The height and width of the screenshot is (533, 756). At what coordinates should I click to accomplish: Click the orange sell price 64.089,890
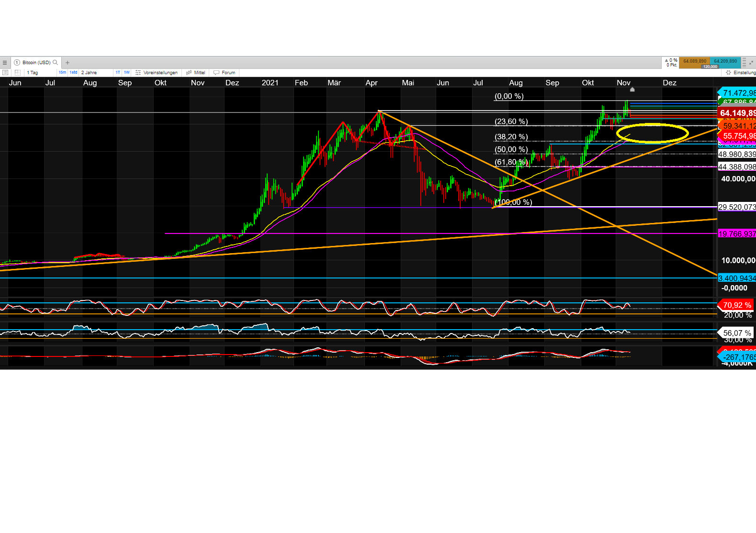(x=694, y=61)
